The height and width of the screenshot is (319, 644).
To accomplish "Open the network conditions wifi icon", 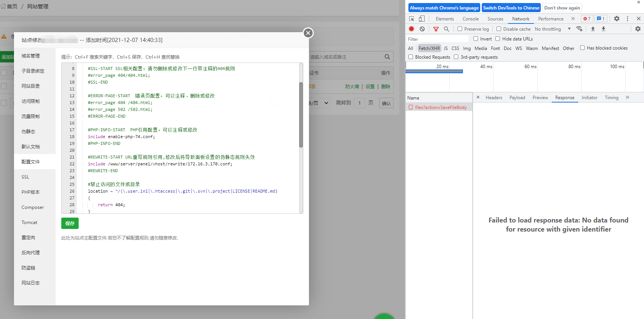I will click(579, 29).
